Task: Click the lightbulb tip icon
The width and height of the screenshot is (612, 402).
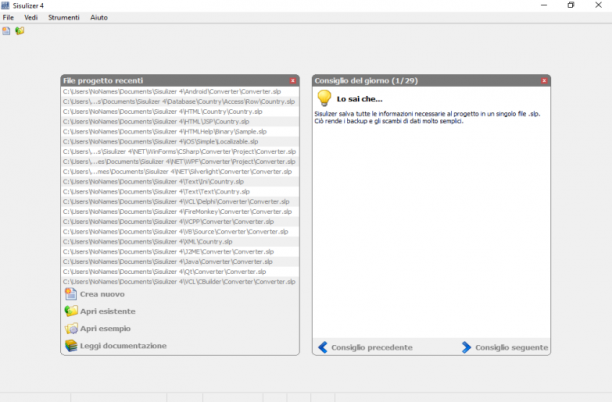Action: [x=324, y=98]
